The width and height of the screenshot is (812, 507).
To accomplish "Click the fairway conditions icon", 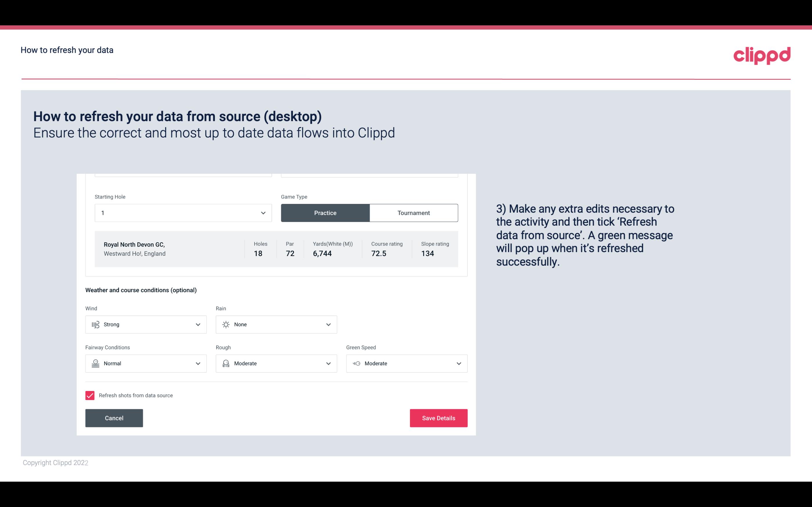I will [95, 363].
